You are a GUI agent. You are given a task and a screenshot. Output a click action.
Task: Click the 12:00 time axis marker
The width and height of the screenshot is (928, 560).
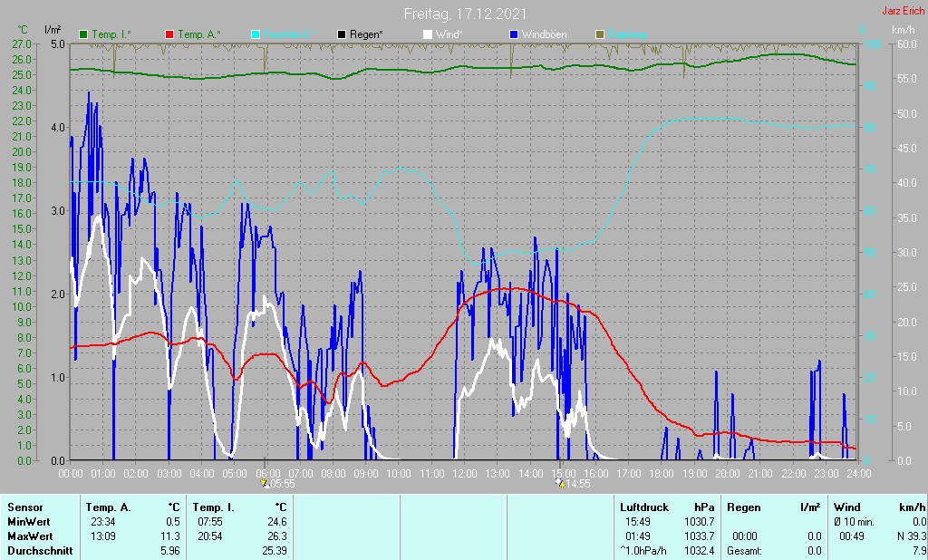(x=465, y=474)
